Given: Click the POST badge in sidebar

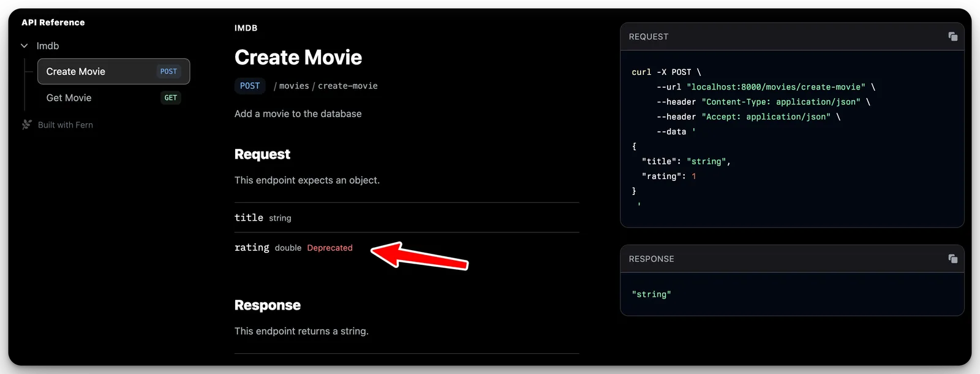Looking at the screenshot, I should pyautogui.click(x=168, y=72).
